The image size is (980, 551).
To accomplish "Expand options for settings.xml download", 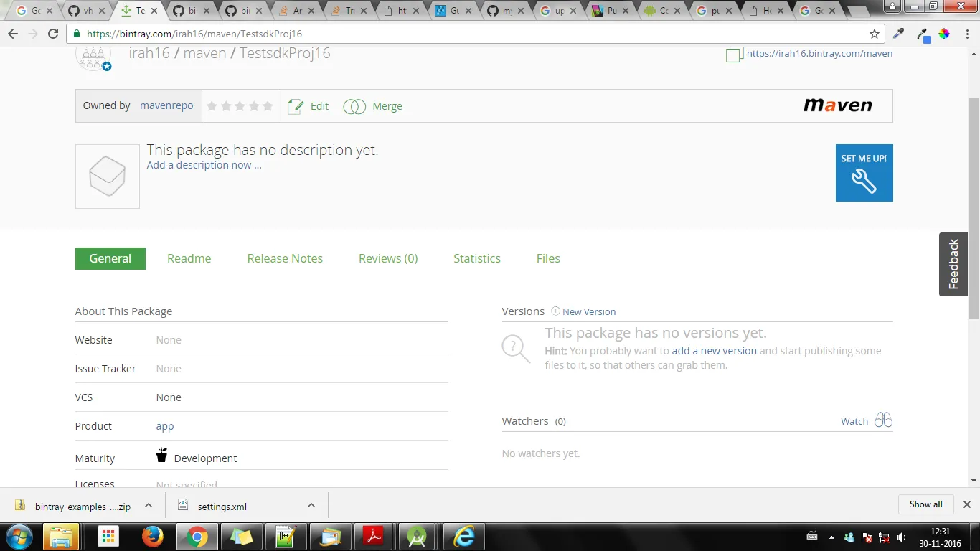I will point(311,505).
